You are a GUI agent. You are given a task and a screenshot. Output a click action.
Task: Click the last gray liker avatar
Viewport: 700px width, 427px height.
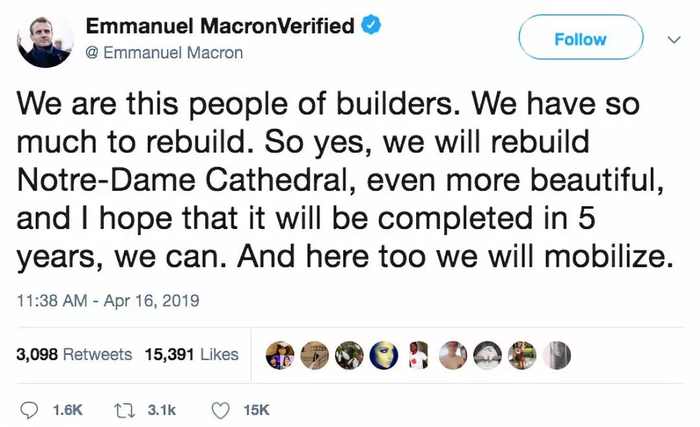(558, 355)
